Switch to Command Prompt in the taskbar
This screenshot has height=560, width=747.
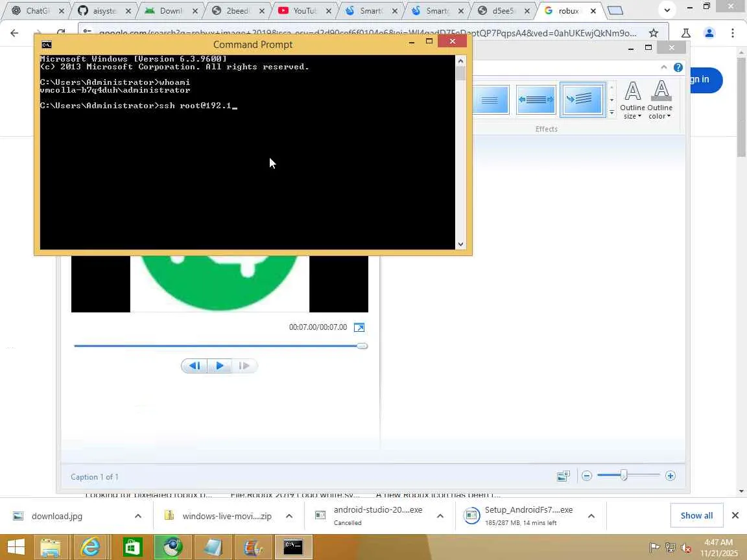(294, 547)
